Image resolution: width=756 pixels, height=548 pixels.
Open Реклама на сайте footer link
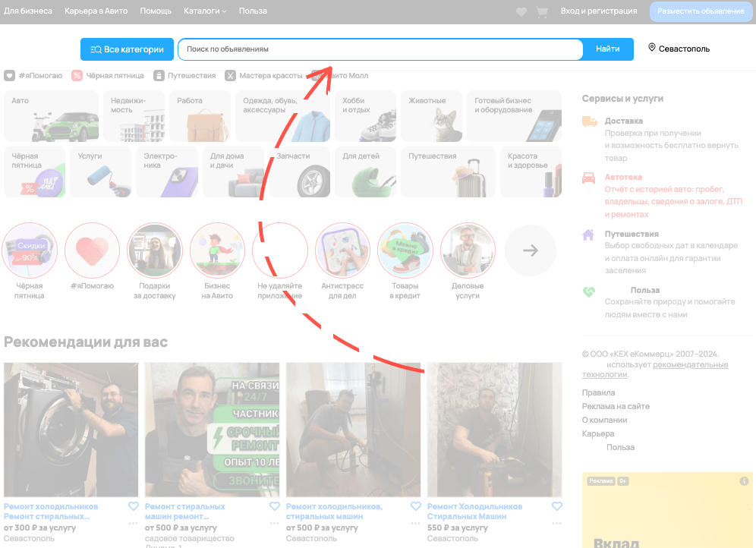(616, 406)
